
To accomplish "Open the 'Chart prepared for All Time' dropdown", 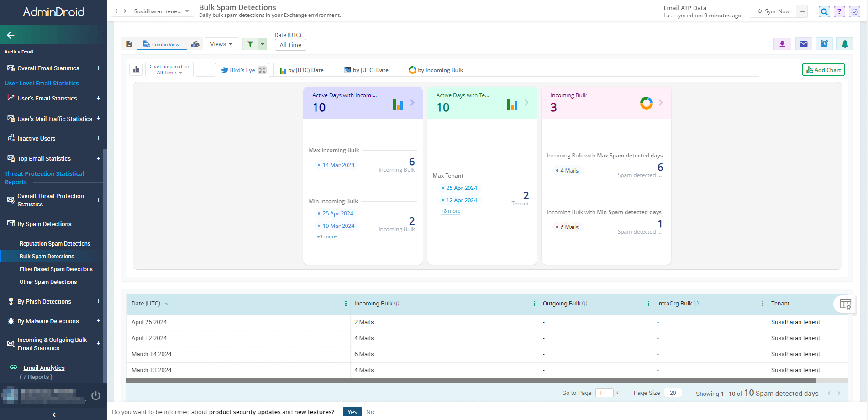I will [169, 69].
